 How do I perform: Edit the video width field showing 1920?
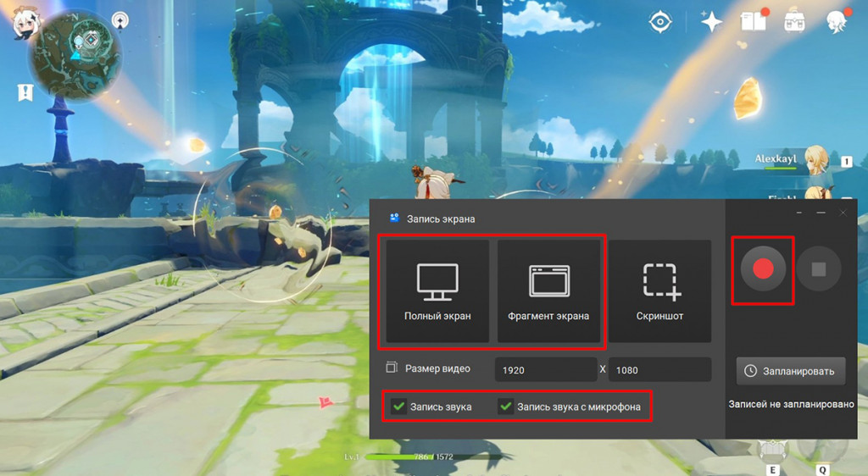coord(546,370)
